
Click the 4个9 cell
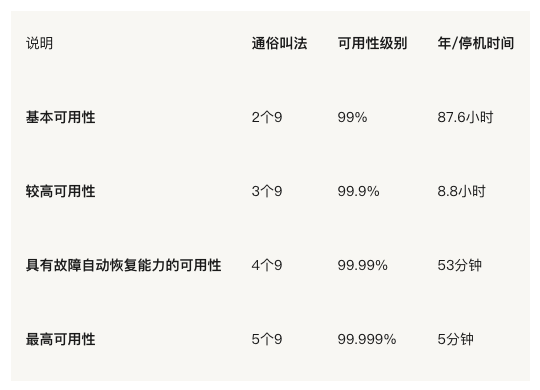pos(267,265)
